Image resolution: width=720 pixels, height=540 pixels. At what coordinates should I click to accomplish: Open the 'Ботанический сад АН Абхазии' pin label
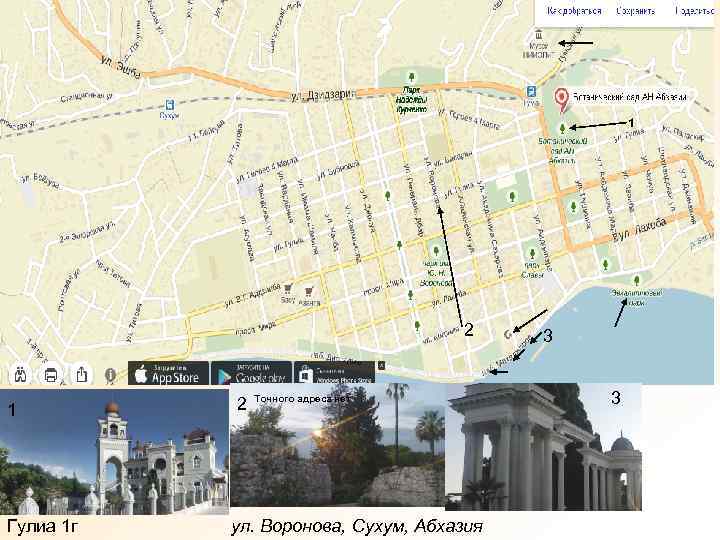(630, 97)
